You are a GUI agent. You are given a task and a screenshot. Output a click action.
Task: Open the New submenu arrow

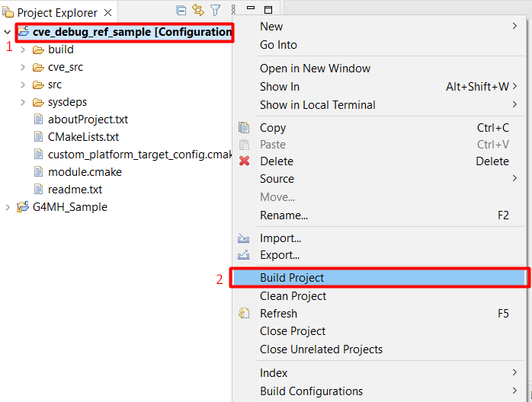pyautogui.click(x=514, y=27)
